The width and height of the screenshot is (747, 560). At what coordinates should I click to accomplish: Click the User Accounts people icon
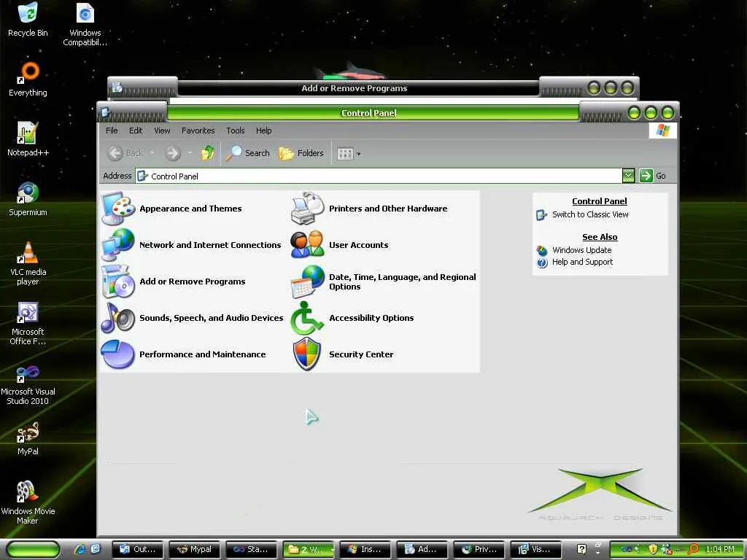tap(308, 245)
